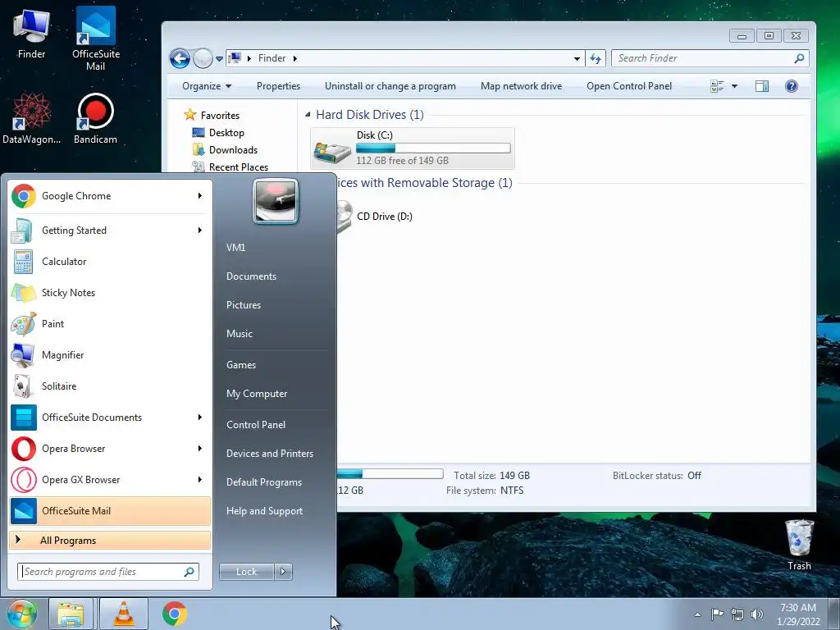Open VLC media player from the taskbar

[x=124, y=614]
